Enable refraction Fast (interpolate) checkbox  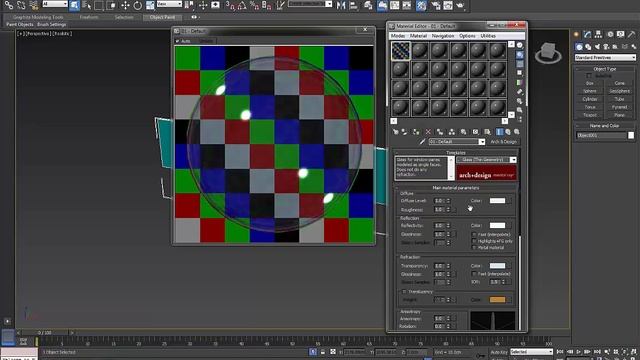tap(474, 274)
